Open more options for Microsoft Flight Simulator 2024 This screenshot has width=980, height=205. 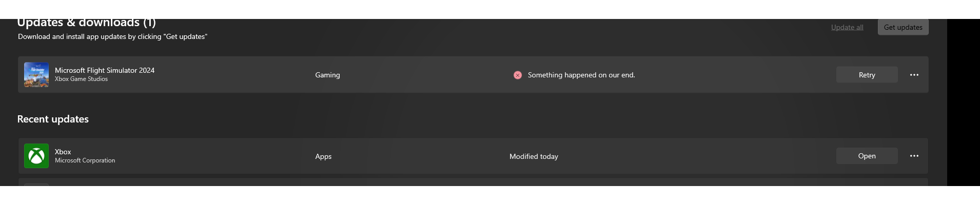(x=914, y=75)
